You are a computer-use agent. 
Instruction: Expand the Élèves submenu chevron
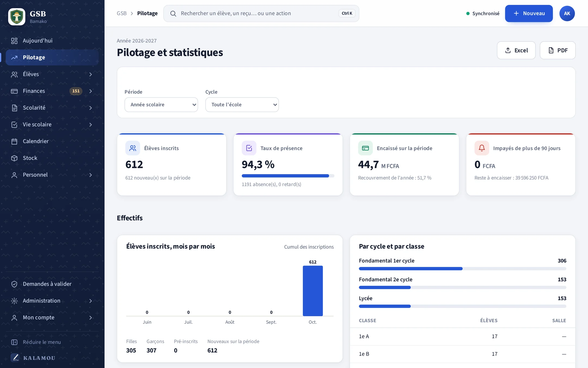pos(91,74)
